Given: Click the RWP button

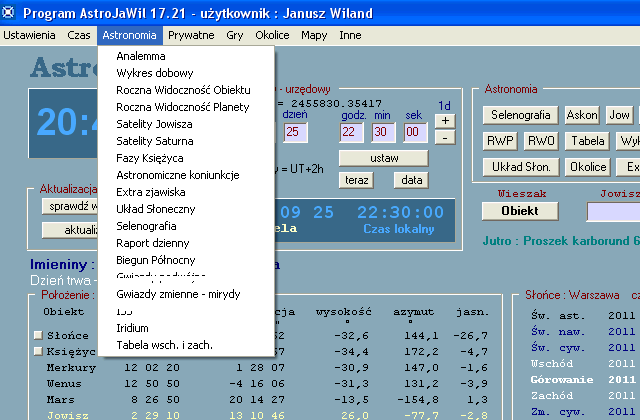Looking at the screenshot, I should coord(500,141).
